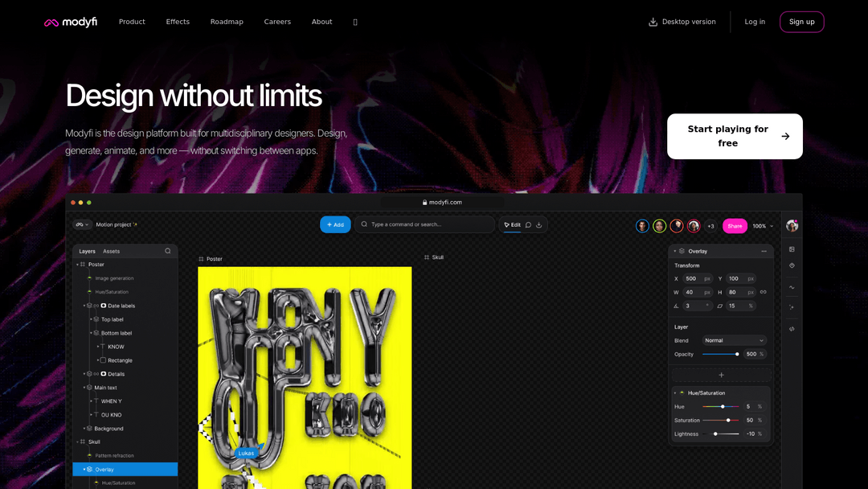Click the search icon in Layers panel
868x489 pixels.
coord(168,251)
